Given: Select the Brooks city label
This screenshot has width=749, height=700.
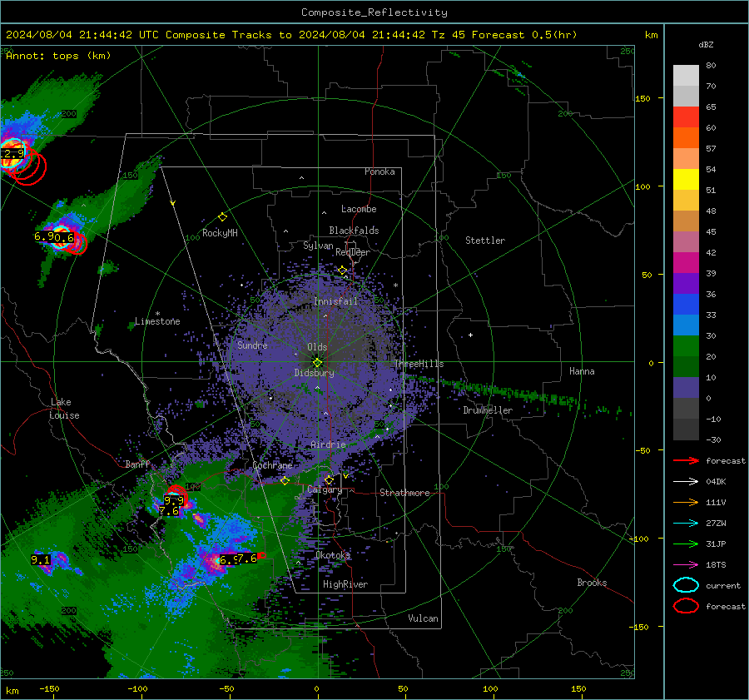Looking at the screenshot, I should pyautogui.click(x=592, y=583).
